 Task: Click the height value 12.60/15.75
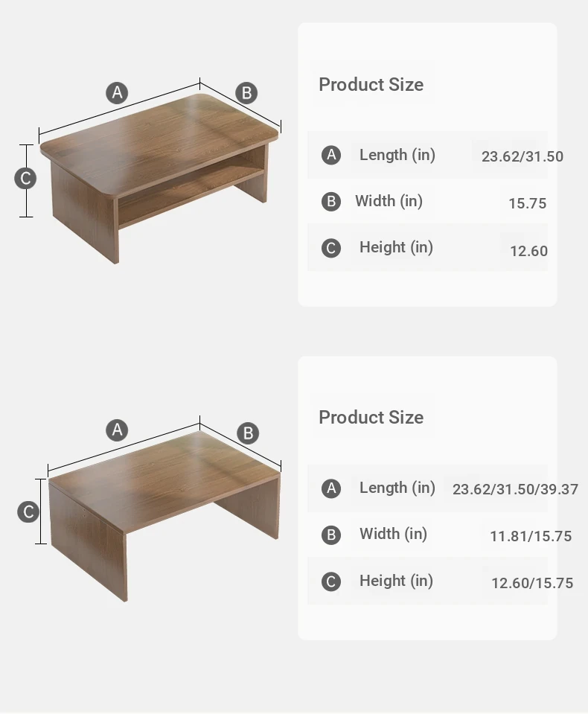[532, 583]
